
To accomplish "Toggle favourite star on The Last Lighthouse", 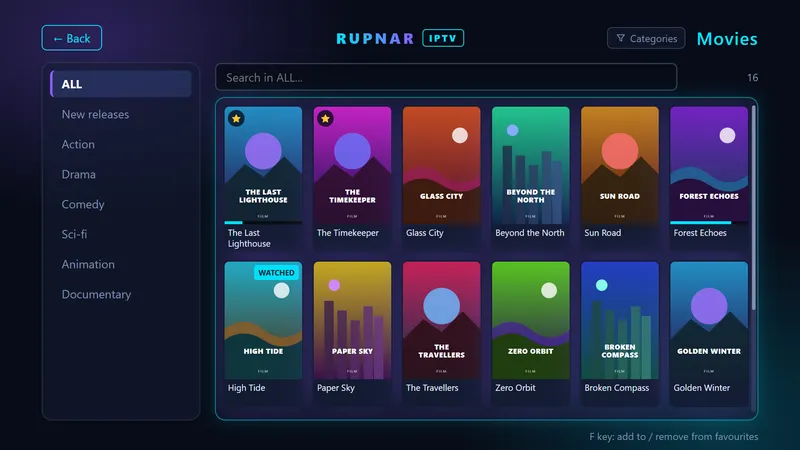I will click(236, 119).
